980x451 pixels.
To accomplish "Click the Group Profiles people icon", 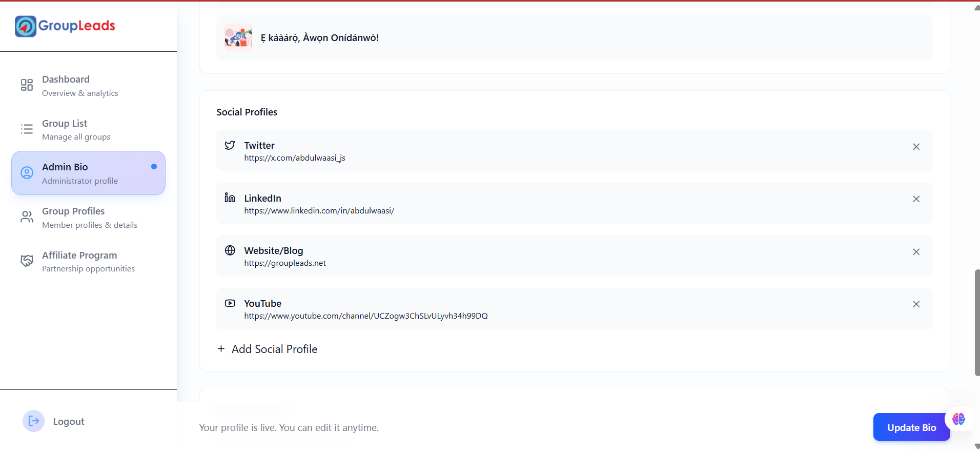I will coord(27,217).
